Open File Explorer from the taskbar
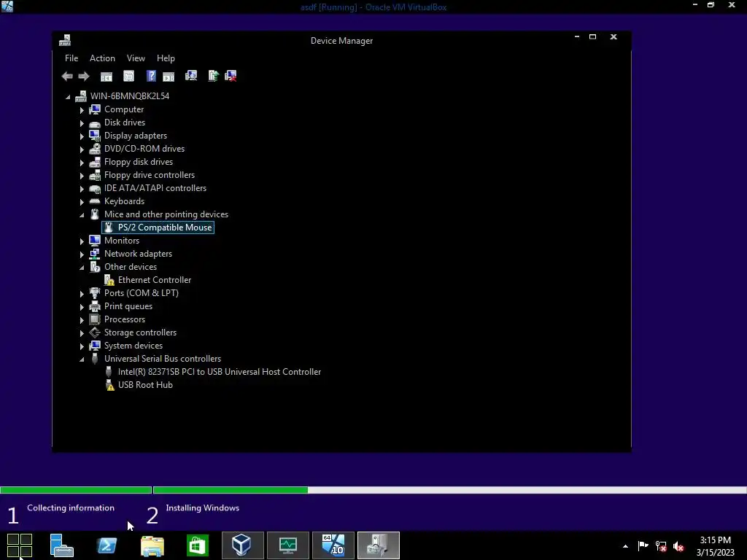 coord(152,545)
